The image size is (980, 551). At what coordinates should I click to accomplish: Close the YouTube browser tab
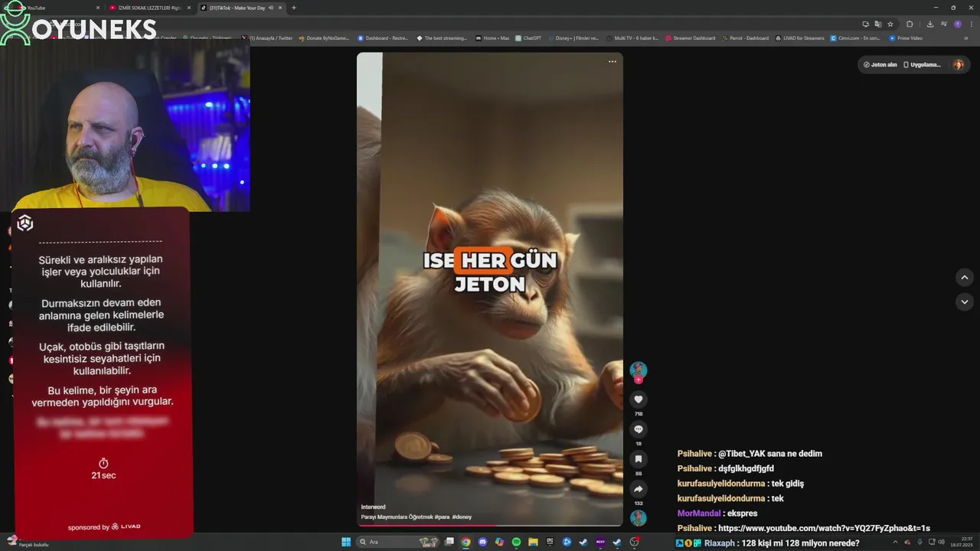[98, 8]
